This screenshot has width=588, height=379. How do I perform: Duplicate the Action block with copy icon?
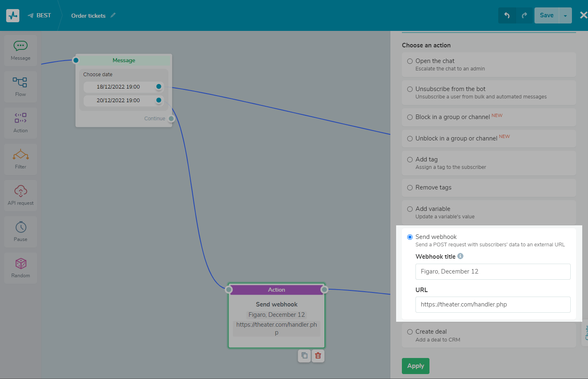pyautogui.click(x=304, y=356)
